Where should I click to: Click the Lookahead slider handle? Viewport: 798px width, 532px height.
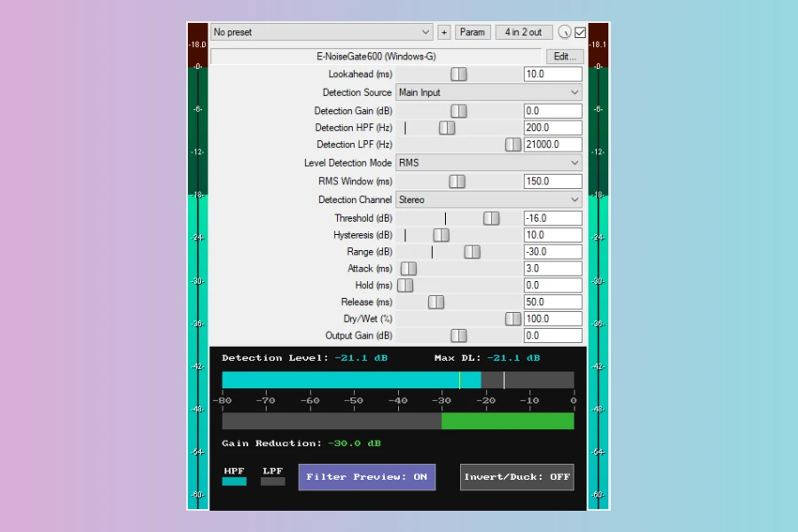(x=458, y=74)
